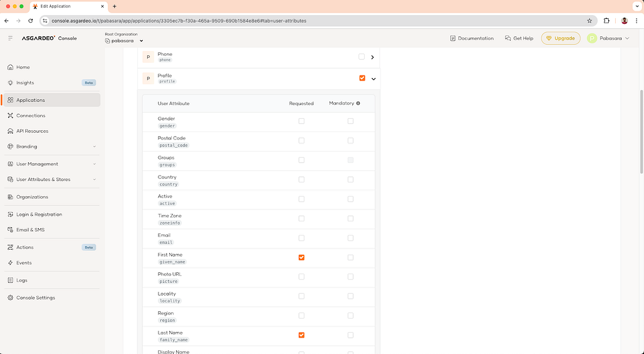
Task: Check the Requested box for Gender
Action: point(301,121)
